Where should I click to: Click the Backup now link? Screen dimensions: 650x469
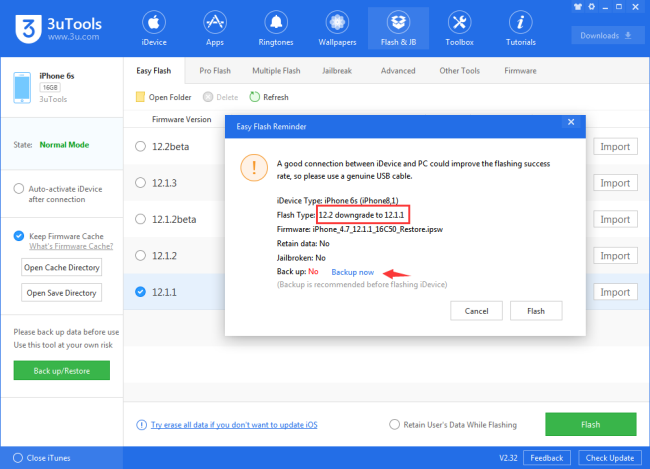pyautogui.click(x=353, y=272)
